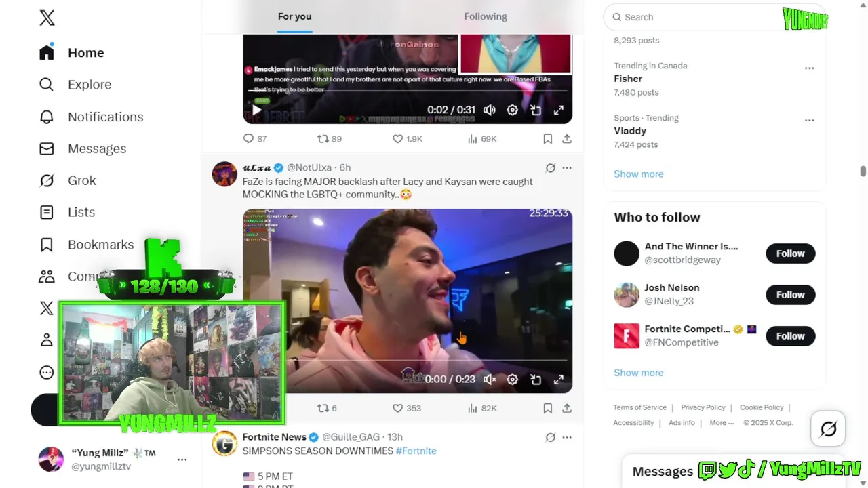
Task: Open more options for the Fisher trend
Action: (x=809, y=68)
